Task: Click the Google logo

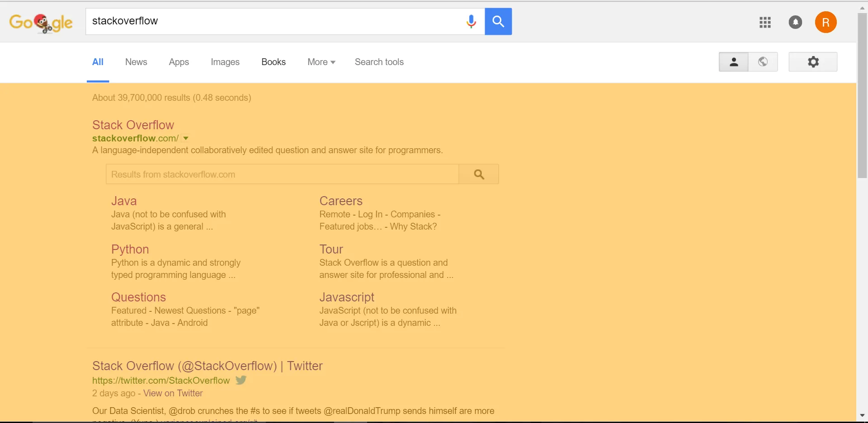Action: (x=41, y=23)
